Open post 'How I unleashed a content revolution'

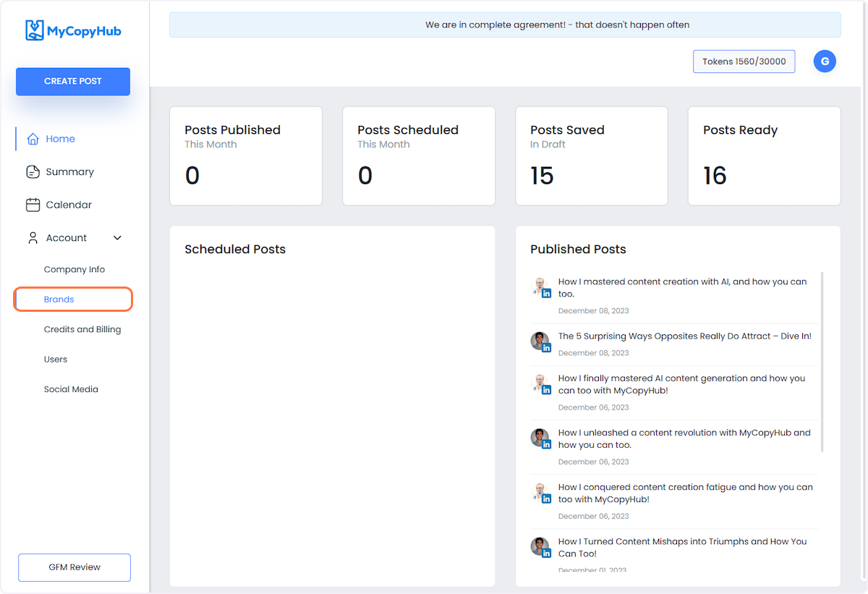click(684, 438)
